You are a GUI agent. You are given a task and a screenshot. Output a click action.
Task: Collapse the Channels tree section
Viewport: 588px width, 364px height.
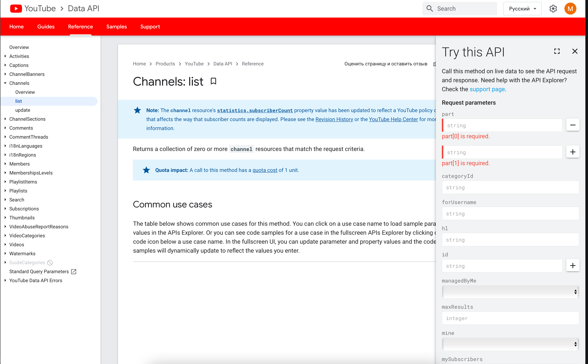click(x=5, y=83)
